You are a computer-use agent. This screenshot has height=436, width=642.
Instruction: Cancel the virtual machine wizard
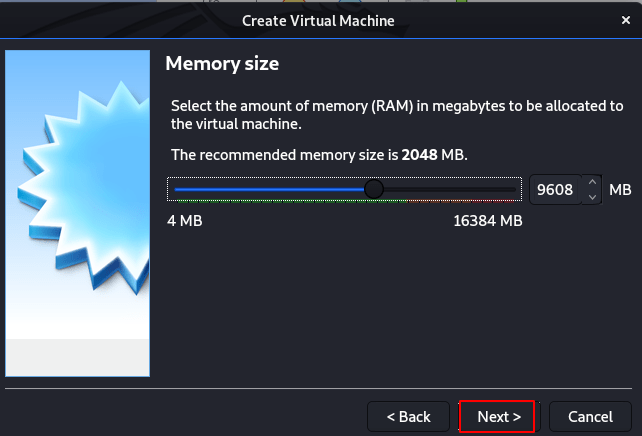pyautogui.click(x=590, y=417)
